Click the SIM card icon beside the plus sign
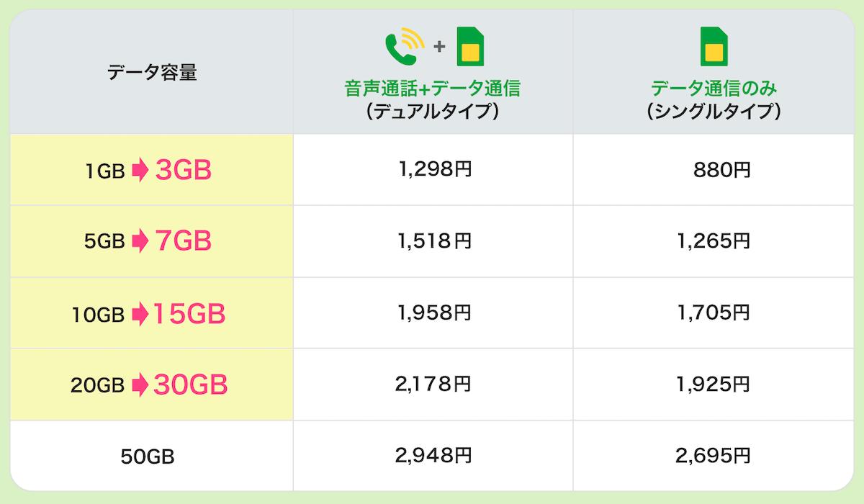Viewport: 864px width, 504px height. tap(469, 46)
